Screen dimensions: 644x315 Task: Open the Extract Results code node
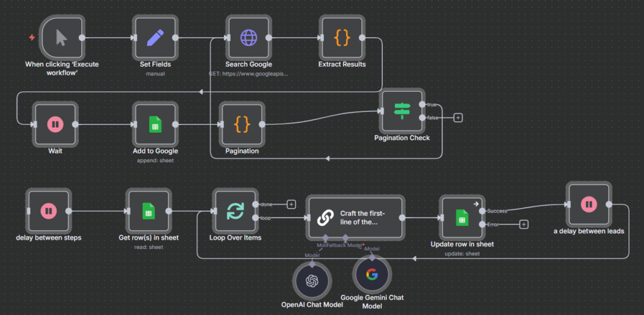pos(341,38)
